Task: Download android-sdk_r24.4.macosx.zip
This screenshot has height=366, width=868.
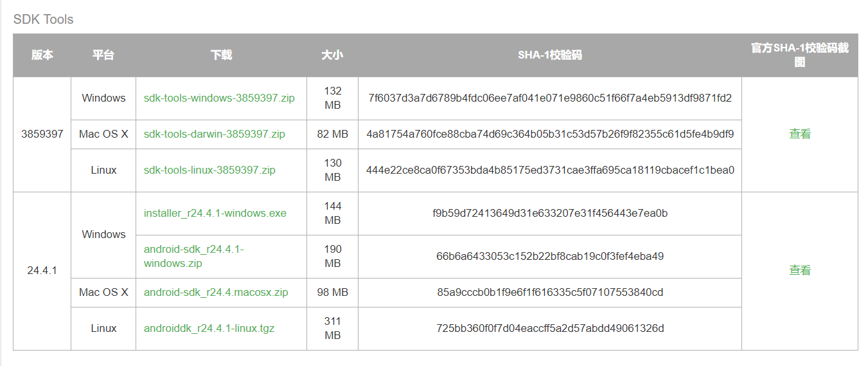Action: (216, 293)
